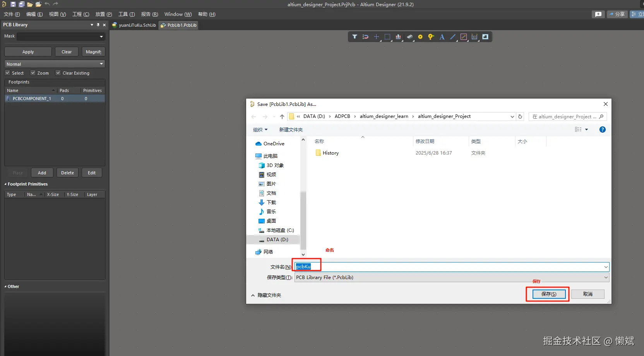
Task: Toggle the Clear Existing checkbox
Action: (58, 73)
